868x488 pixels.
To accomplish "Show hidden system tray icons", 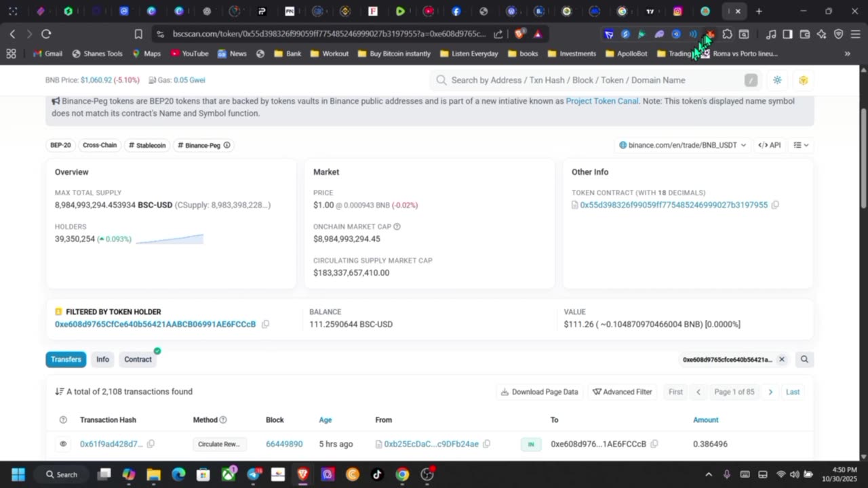I will (709, 474).
